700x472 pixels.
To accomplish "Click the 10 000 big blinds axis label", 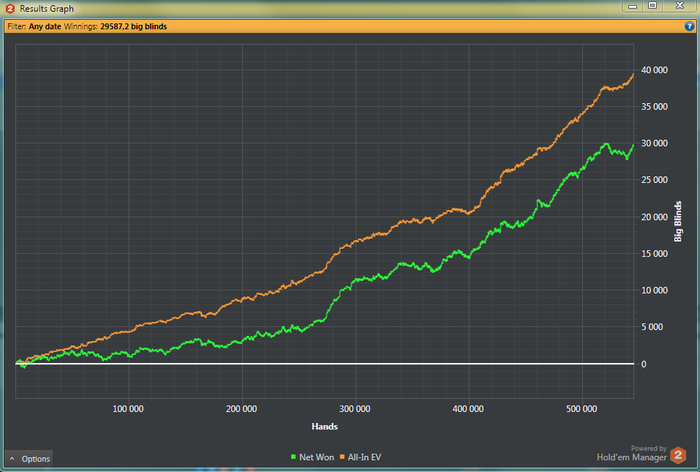I will pos(654,290).
